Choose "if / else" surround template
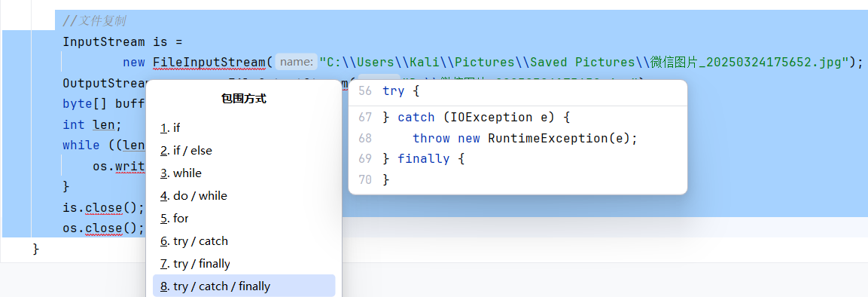Screen dimensions: 868x297 244,151
